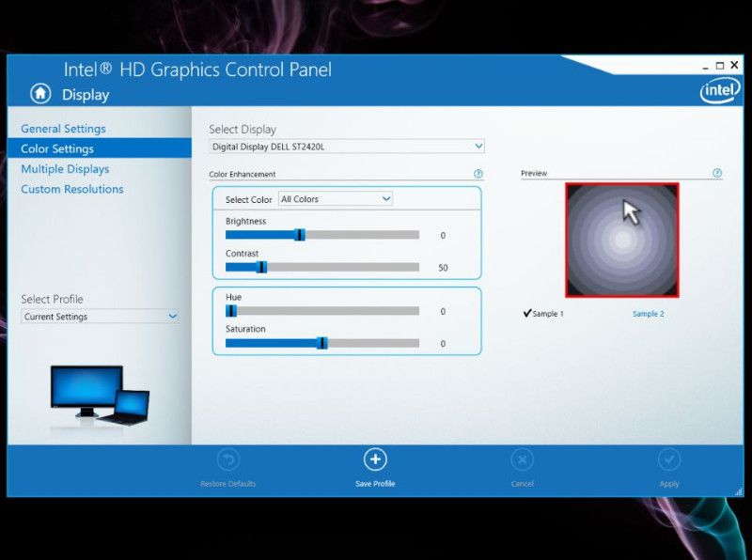752x560 pixels.
Task: Click the Hue slider handle
Action: [231, 311]
